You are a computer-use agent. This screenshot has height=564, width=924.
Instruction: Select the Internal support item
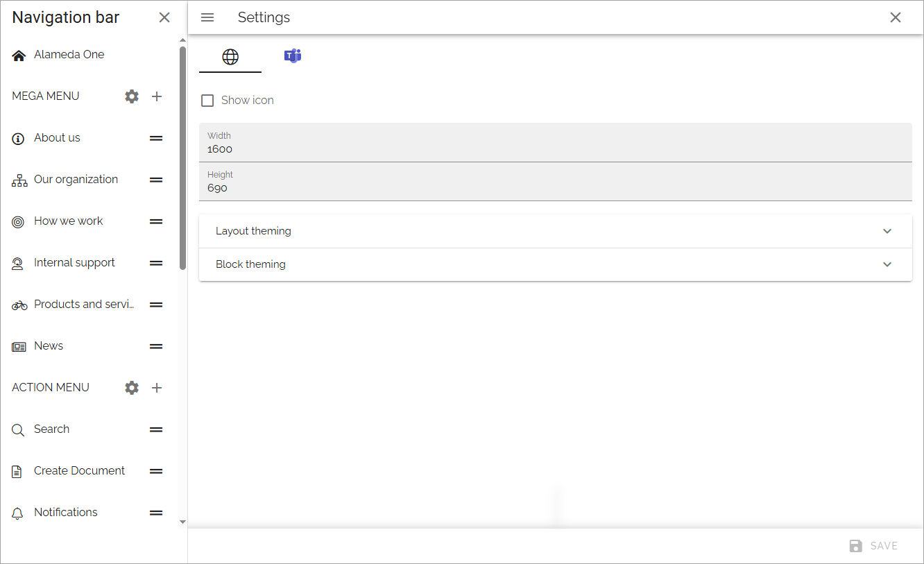coord(74,263)
